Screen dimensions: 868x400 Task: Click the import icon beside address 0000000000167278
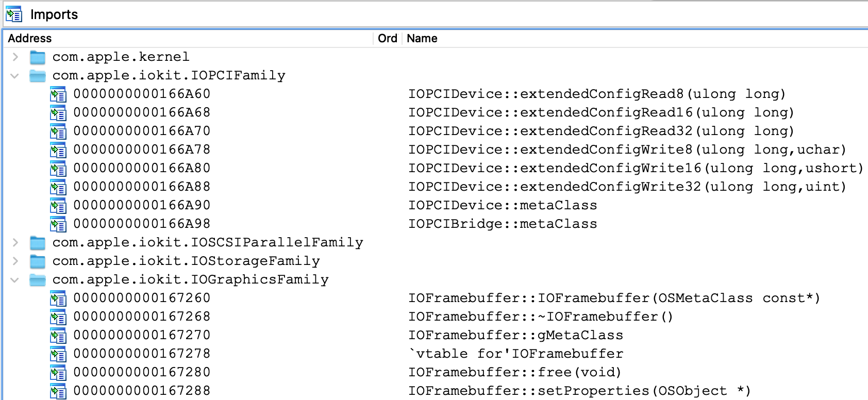pos(58,354)
